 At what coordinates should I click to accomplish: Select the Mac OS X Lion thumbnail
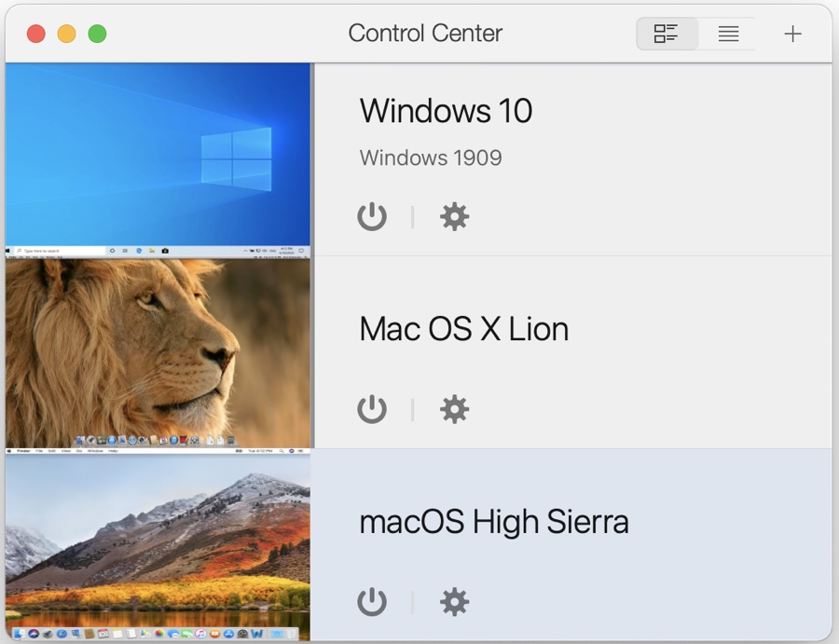pos(158,353)
